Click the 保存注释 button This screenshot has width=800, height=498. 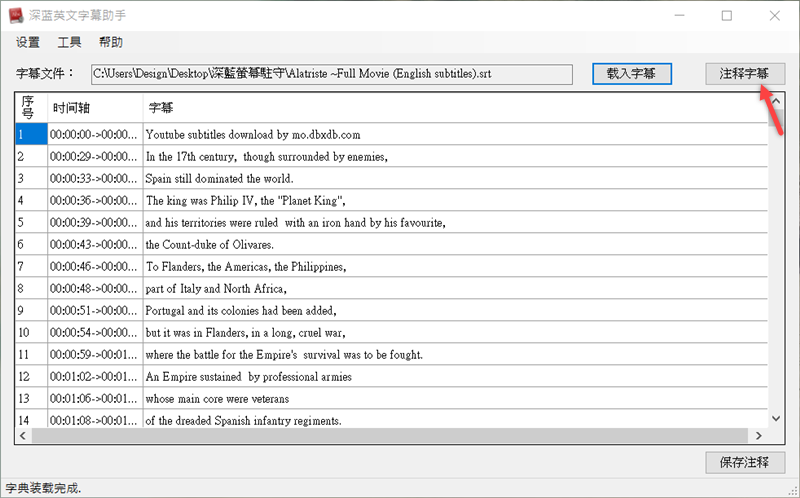coord(745,462)
